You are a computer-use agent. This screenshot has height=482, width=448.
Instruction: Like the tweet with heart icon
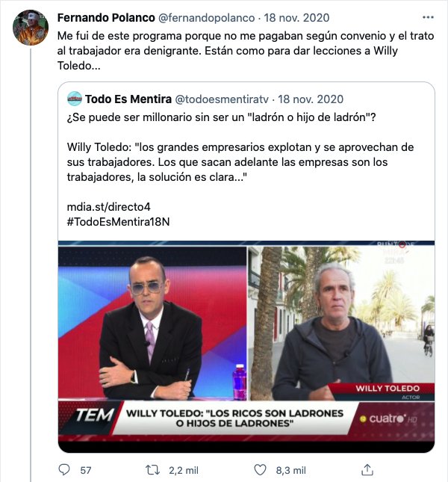click(260, 470)
